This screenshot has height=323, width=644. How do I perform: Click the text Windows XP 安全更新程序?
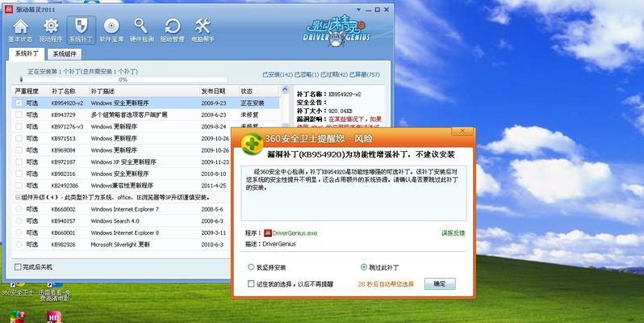pos(123,162)
